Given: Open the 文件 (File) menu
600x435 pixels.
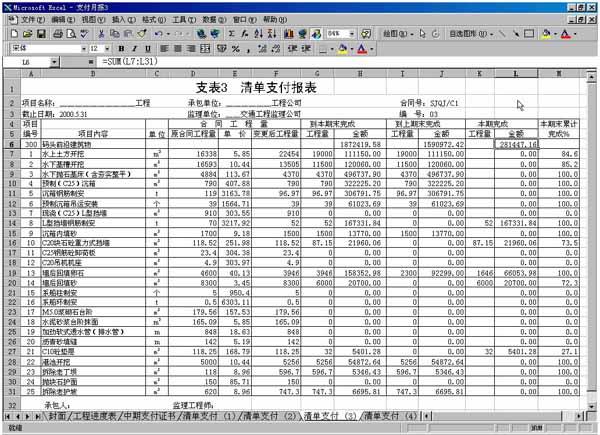Looking at the screenshot, I should coord(30,19).
